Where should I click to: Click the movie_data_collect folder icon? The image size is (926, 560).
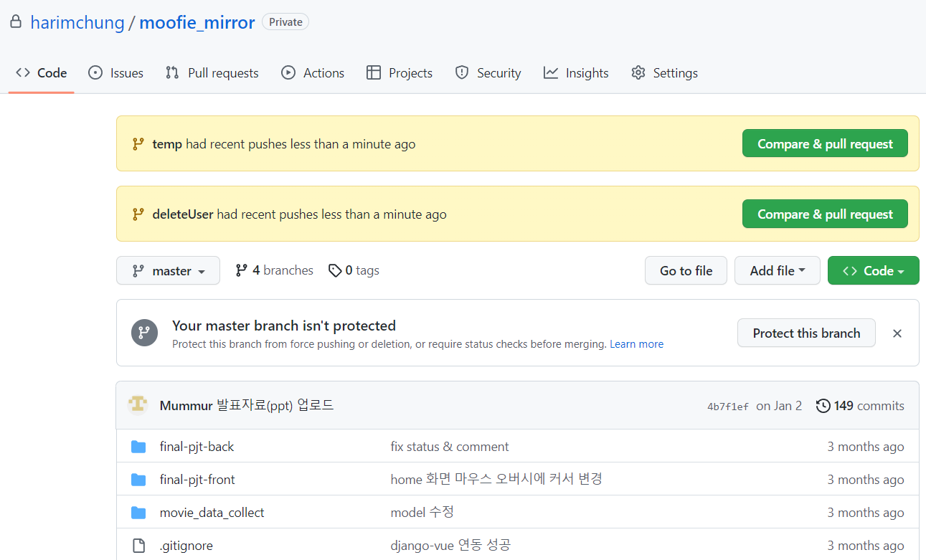[x=138, y=513]
